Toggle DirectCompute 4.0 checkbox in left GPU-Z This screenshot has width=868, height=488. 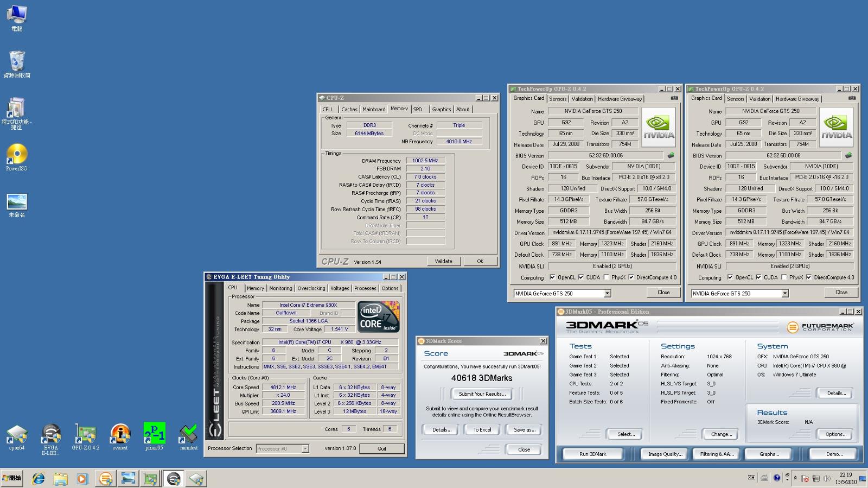coord(631,277)
